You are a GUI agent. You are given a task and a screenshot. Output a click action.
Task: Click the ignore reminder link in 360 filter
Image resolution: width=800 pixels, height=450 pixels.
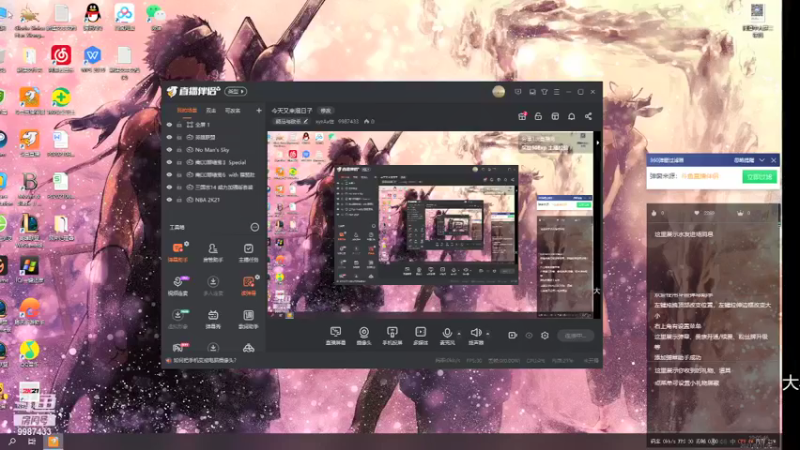(x=744, y=160)
